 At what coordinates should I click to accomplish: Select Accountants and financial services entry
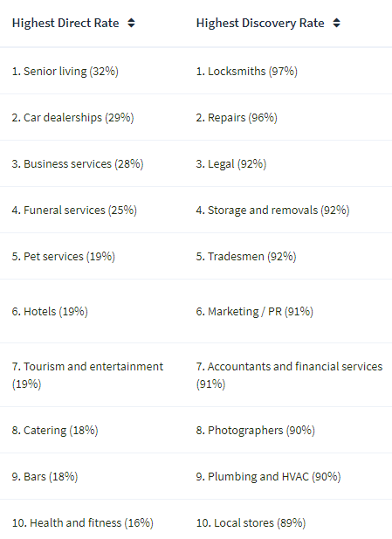pos(289,375)
